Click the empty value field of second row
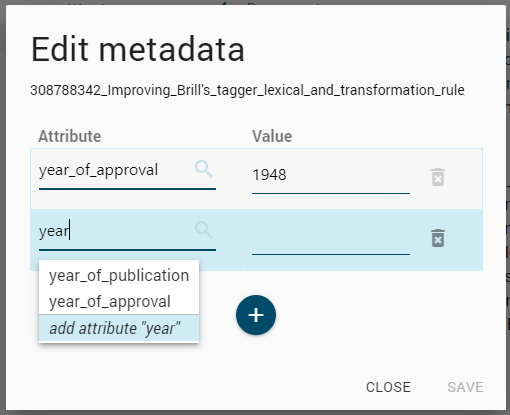The height and width of the screenshot is (415, 510). tap(331, 239)
